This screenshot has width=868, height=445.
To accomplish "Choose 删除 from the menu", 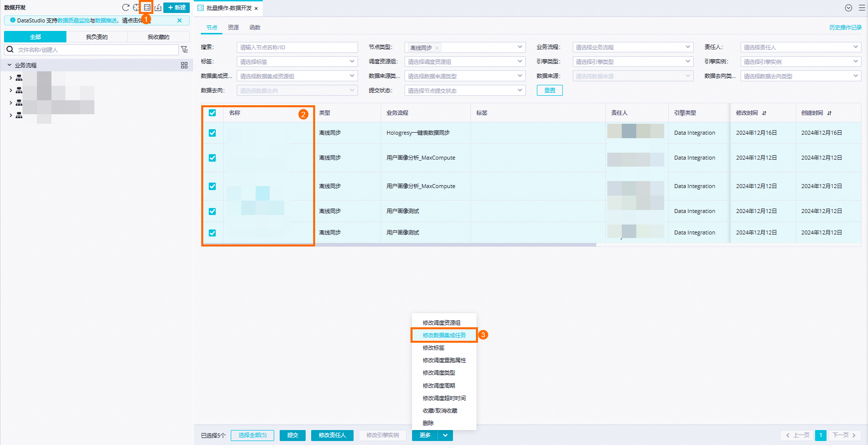I will pos(444,423).
